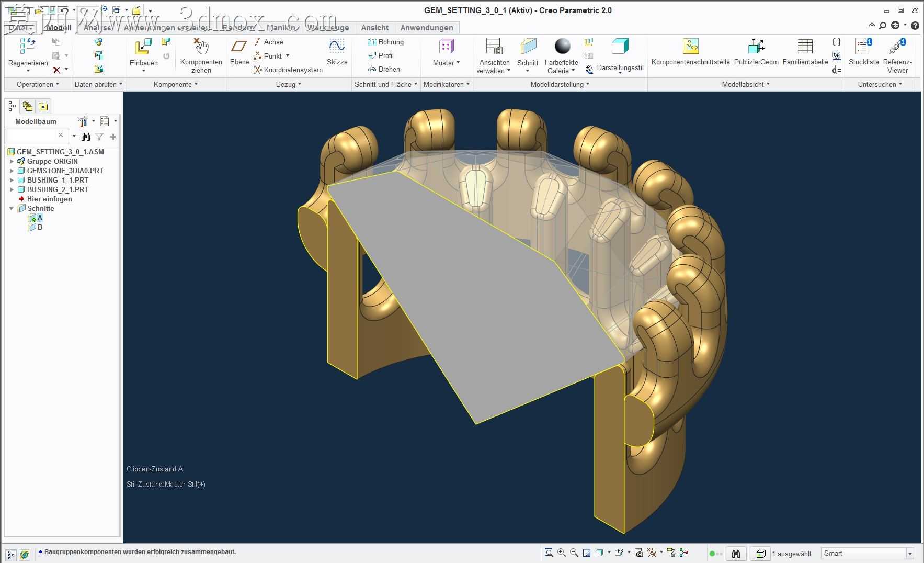The width and height of the screenshot is (924, 563).
Task: Clear the model tree search with X
Action: 61,135
